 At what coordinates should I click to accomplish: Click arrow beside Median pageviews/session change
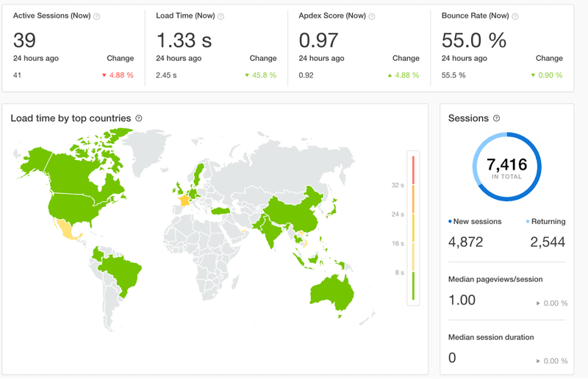pos(539,303)
